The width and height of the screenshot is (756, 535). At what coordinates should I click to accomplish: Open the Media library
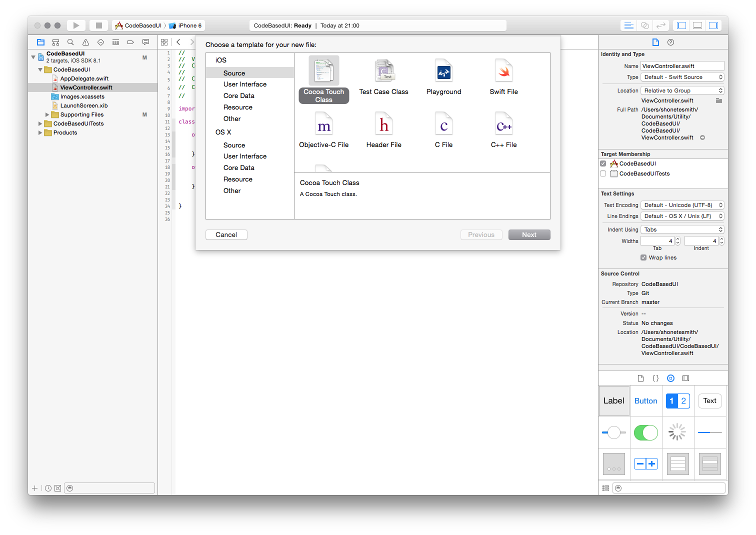click(x=686, y=378)
